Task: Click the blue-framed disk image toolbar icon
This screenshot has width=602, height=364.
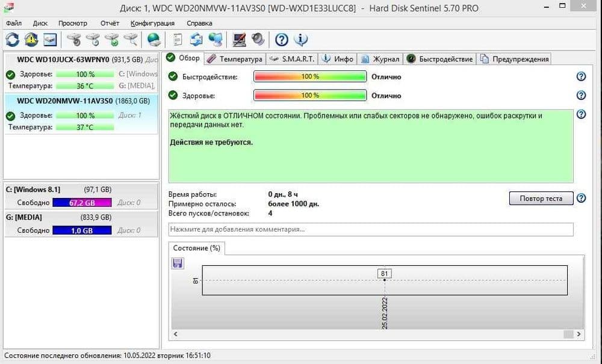Action: pos(50,40)
